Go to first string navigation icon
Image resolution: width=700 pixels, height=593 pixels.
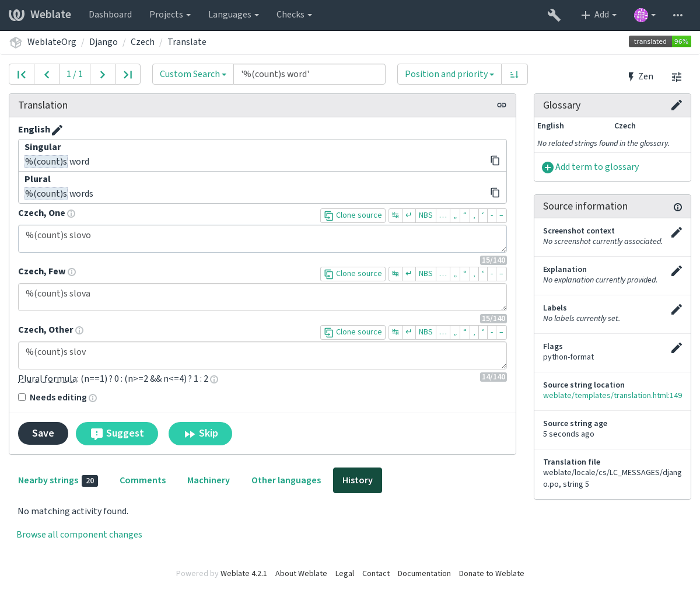tap(22, 74)
